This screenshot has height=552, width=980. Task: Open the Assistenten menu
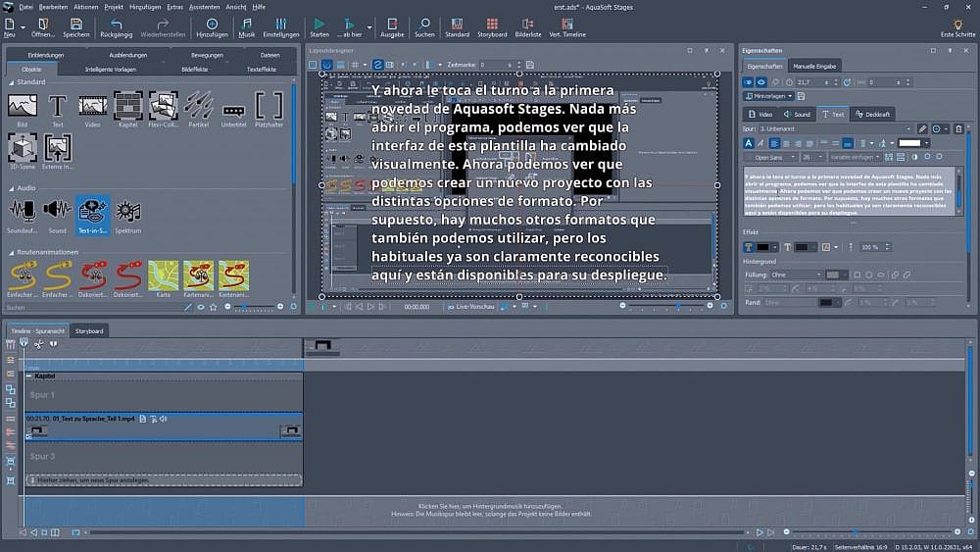(204, 7)
